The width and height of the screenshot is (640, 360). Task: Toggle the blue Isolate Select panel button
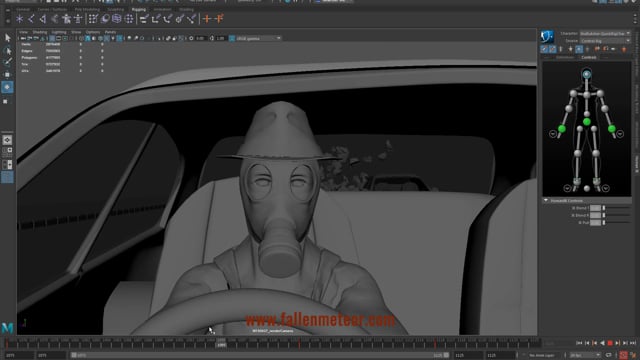point(119,38)
